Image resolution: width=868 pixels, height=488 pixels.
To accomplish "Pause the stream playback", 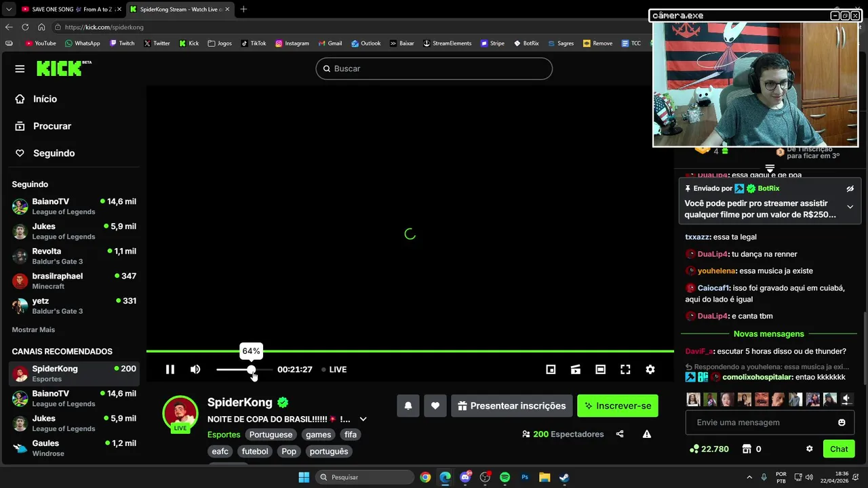I will click(x=170, y=369).
